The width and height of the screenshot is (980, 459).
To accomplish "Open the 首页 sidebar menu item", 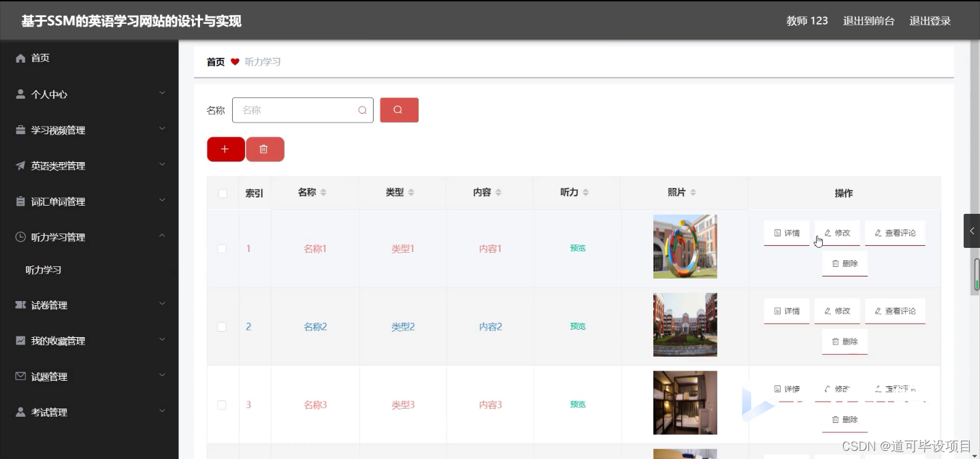I will coord(89,59).
